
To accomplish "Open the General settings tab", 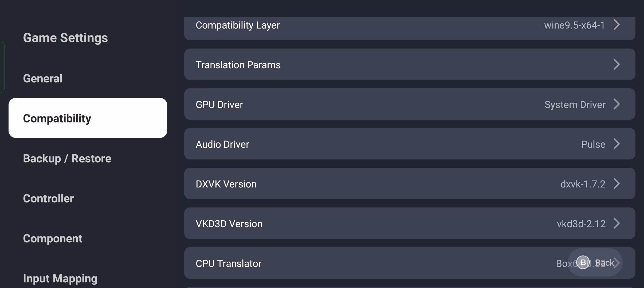I will tap(43, 78).
